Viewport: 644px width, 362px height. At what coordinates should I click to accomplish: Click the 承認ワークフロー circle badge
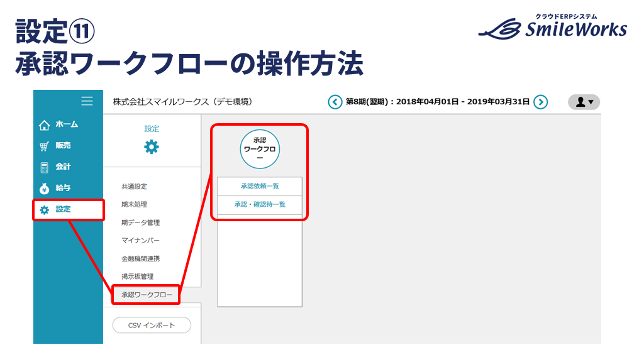[x=260, y=149]
